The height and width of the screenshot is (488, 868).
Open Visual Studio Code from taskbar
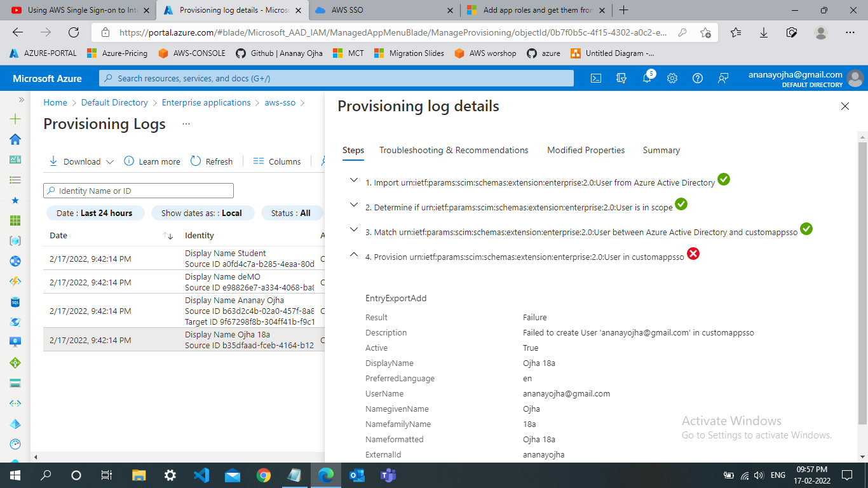point(201,475)
